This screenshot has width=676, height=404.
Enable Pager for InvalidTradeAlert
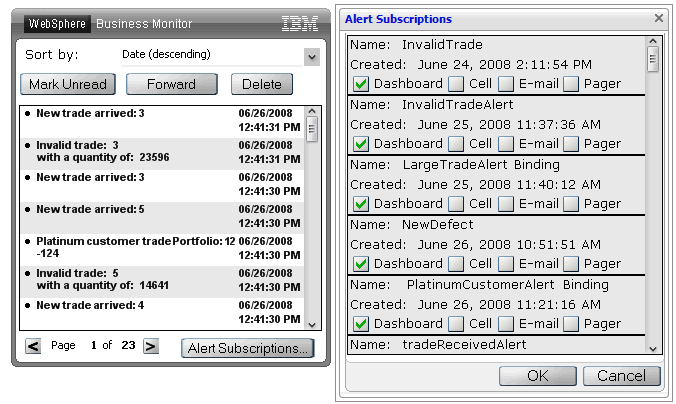(x=570, y=144)
